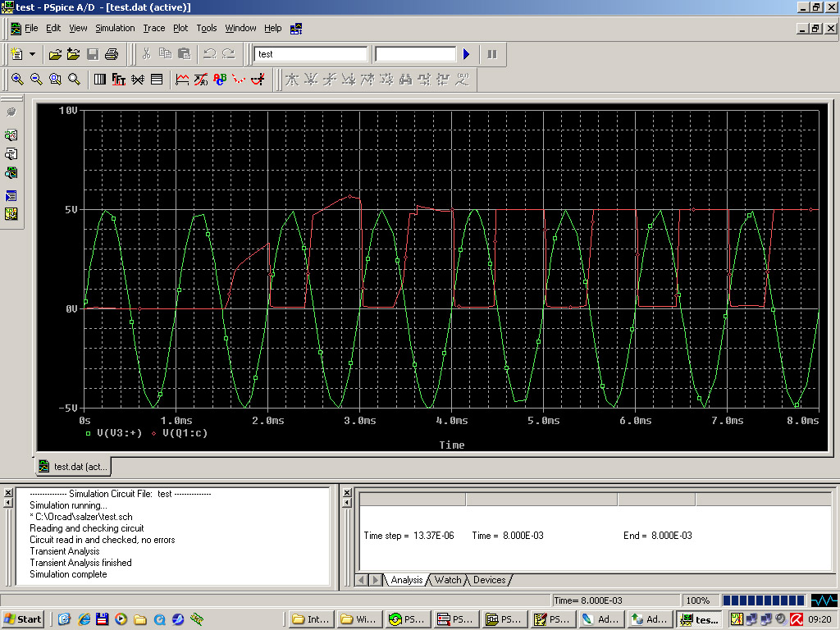Open the Edit menu
The width and height of the screenshot is (840, 630).
53,28
